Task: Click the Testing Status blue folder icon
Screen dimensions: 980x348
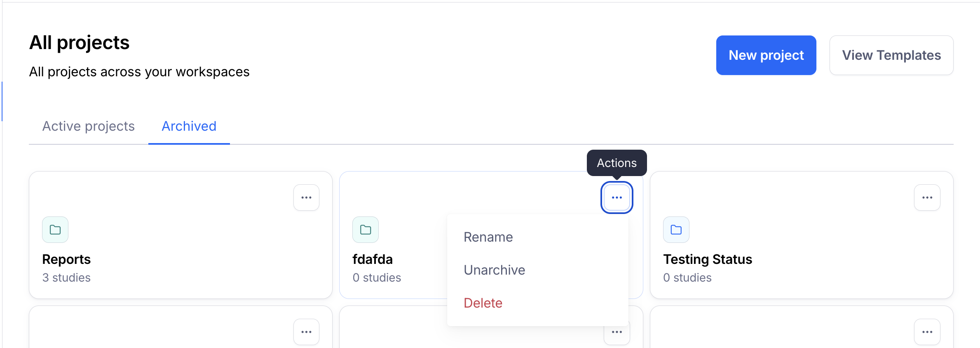Action: click(x=676, y=230)
